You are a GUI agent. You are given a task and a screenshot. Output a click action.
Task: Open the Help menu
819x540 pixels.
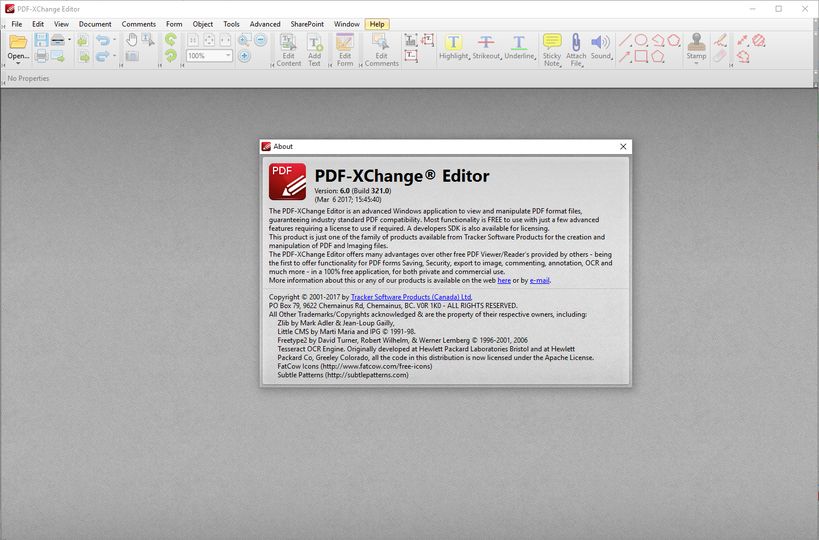point(377,24)
